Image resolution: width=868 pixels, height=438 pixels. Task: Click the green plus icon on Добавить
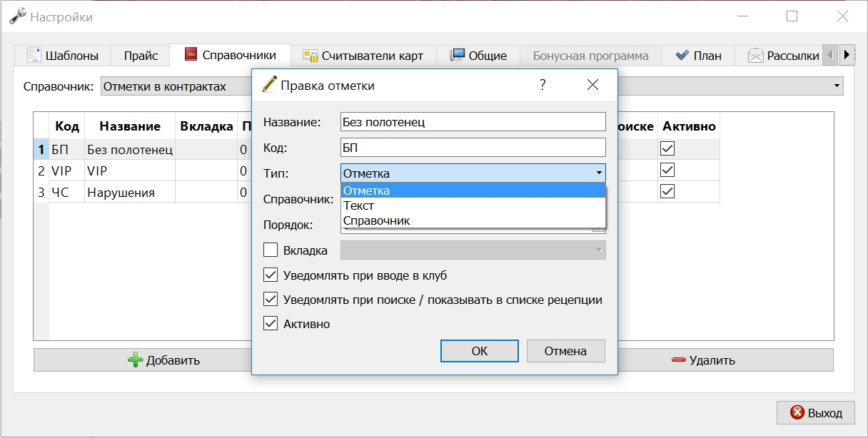[136, 360]
